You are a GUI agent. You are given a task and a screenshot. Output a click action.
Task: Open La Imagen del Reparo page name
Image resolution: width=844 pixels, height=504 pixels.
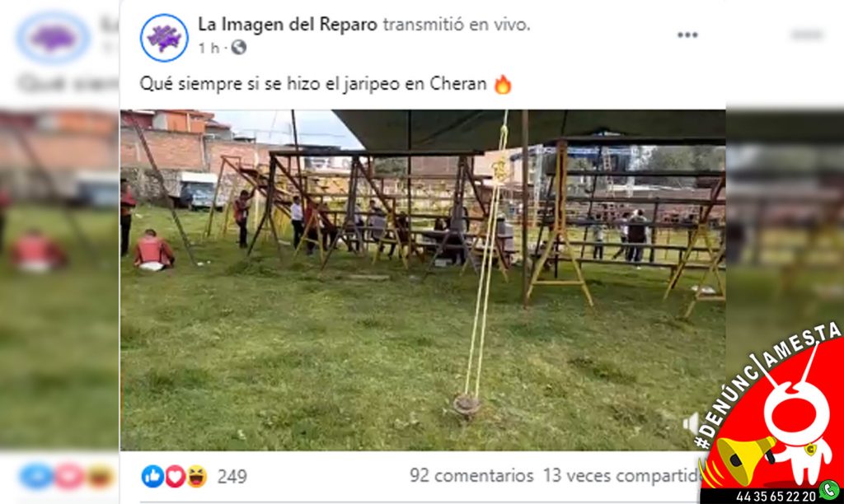click(288, 24)
